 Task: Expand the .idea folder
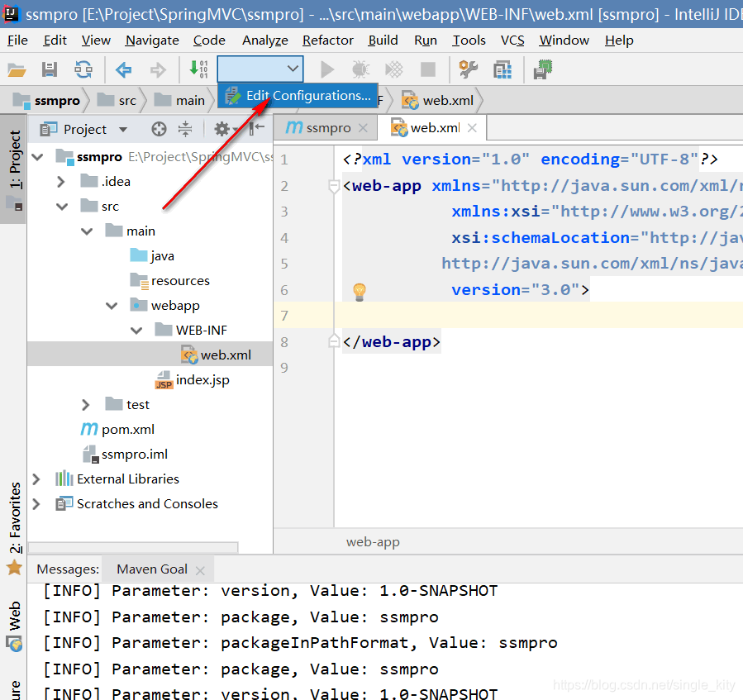point(60,182)
